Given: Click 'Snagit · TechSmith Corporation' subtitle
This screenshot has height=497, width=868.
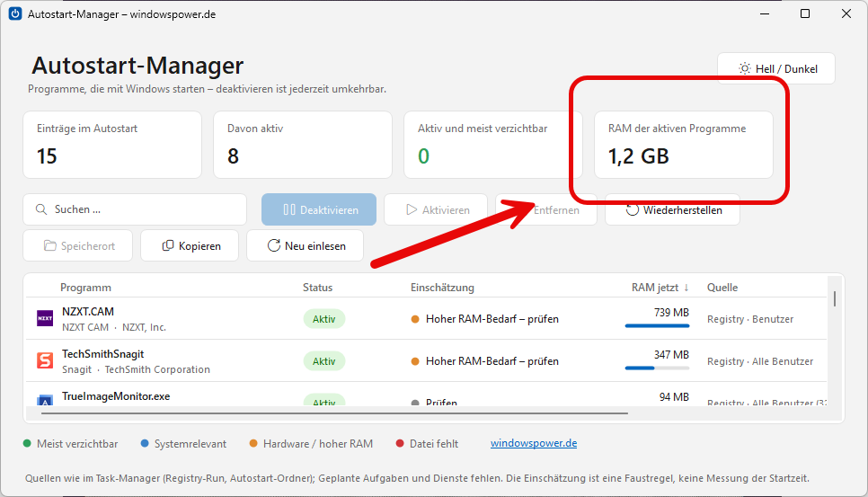Looking at the screenshot, I should (137, 369).
